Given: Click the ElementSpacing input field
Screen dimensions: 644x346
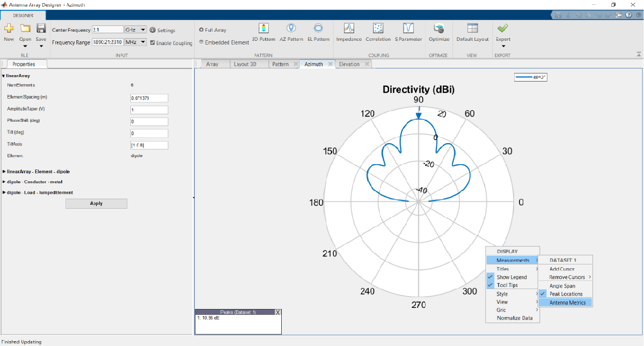Looking at the screenshot, I should click(149, 98).
